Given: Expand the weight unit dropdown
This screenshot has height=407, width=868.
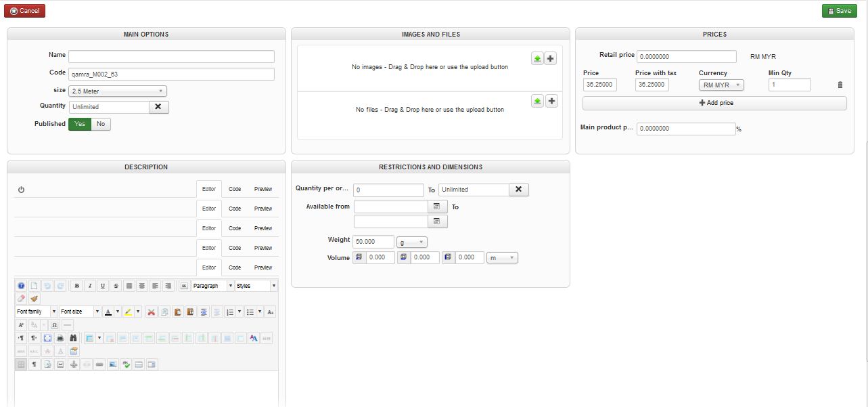Looking at the screenshot, I should click(x=411, y=242).
